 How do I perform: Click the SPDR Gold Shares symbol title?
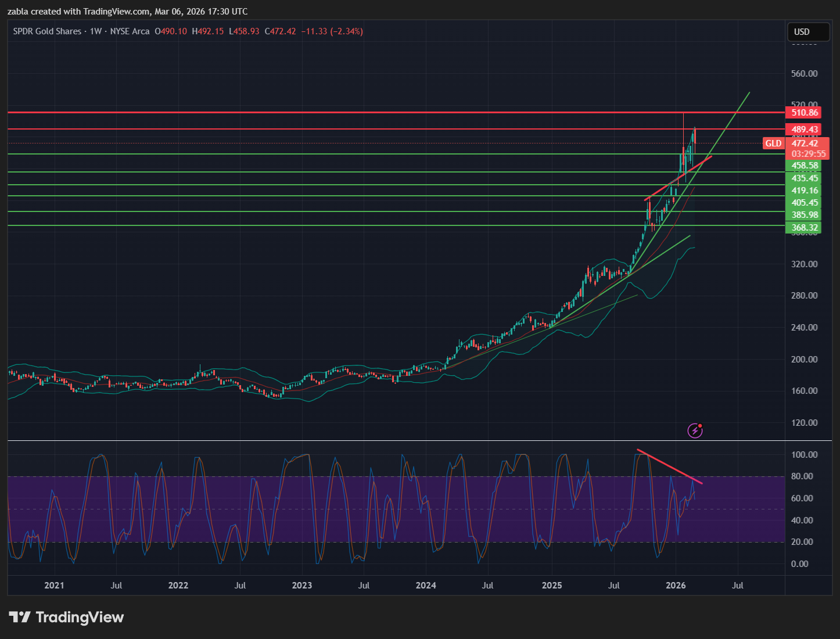47,31
